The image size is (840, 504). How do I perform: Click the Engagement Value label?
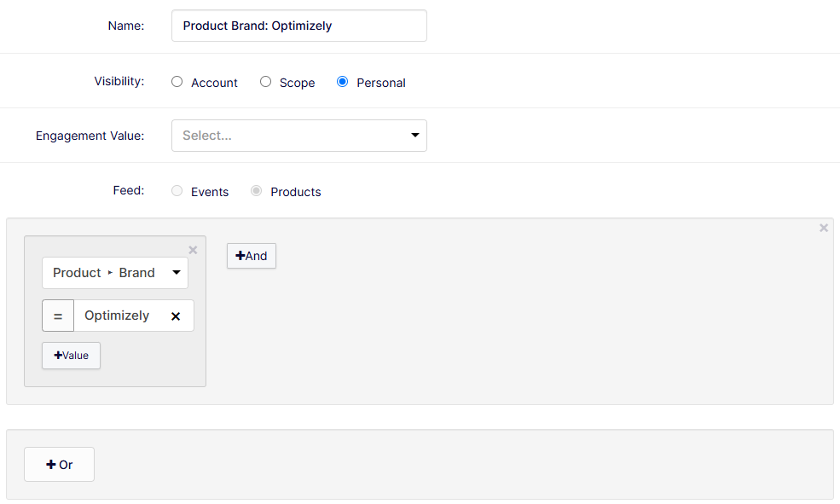[90, 136]
